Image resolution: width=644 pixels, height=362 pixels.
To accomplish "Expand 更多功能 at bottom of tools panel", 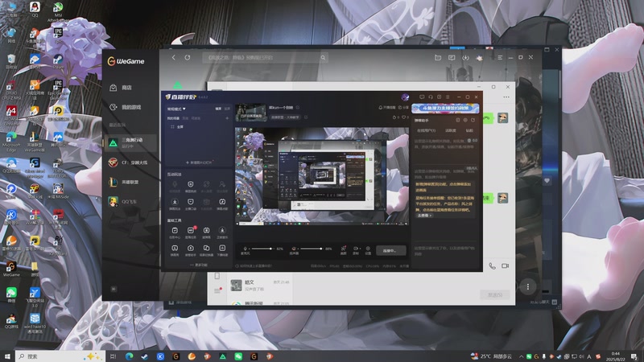I will pyautogui.click(x=199, y=265).
